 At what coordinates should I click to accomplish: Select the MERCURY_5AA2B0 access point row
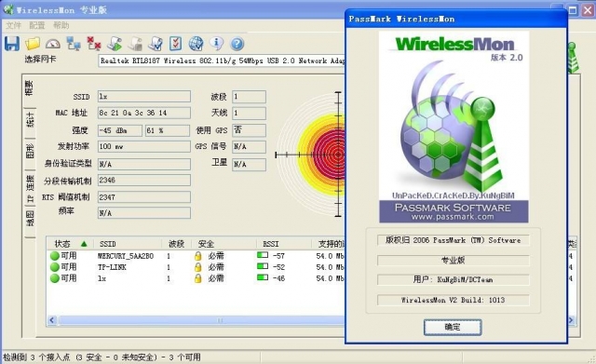tap(196, 256)
